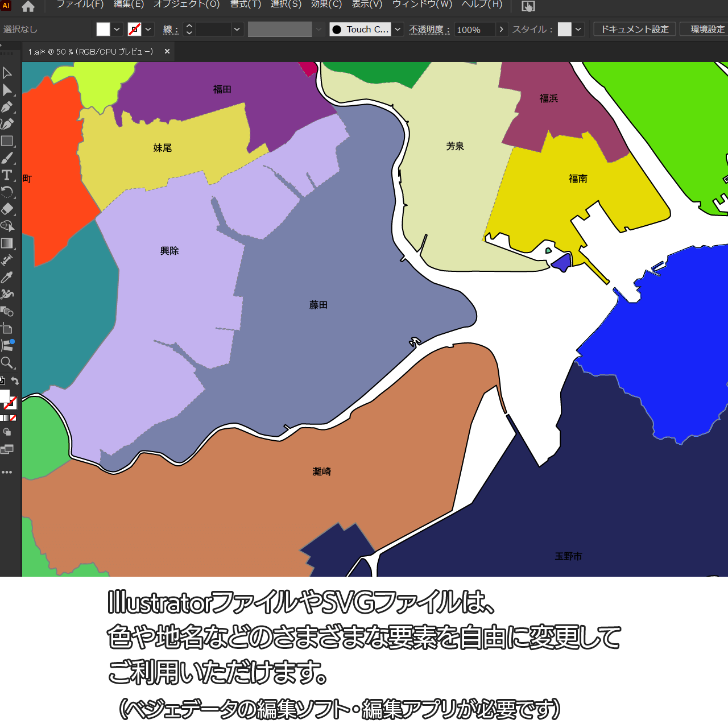Set color mode to None

(13, 418)
